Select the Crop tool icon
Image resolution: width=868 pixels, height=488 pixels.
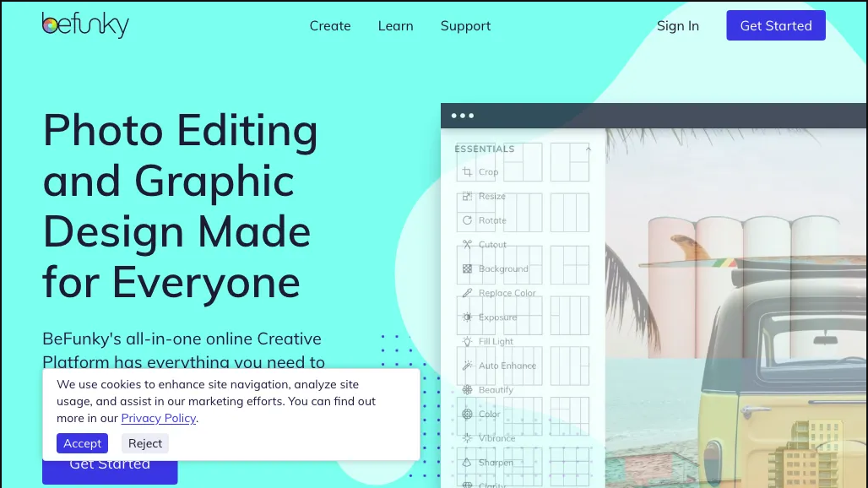tap(467, 172)
